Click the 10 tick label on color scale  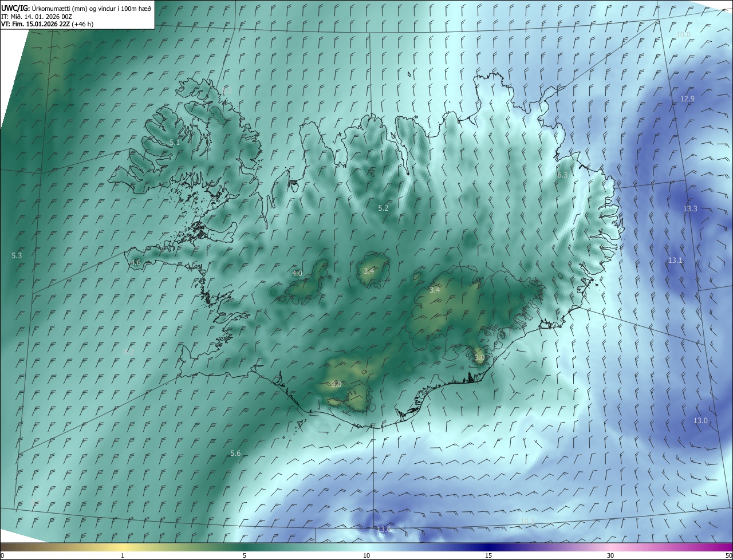(366, 555)
